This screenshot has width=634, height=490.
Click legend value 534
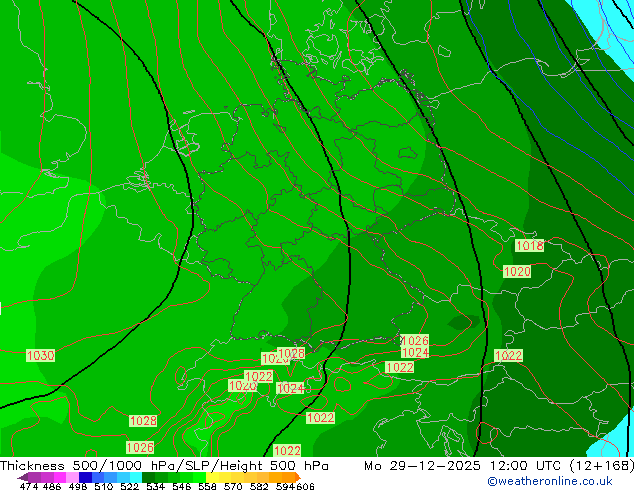click(x=155, y=486)
